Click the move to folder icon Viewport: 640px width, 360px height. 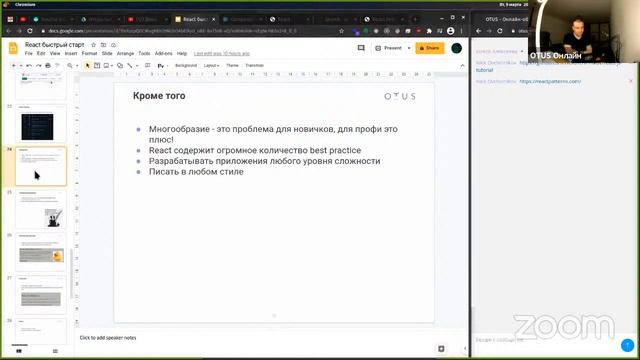point(103,45)
